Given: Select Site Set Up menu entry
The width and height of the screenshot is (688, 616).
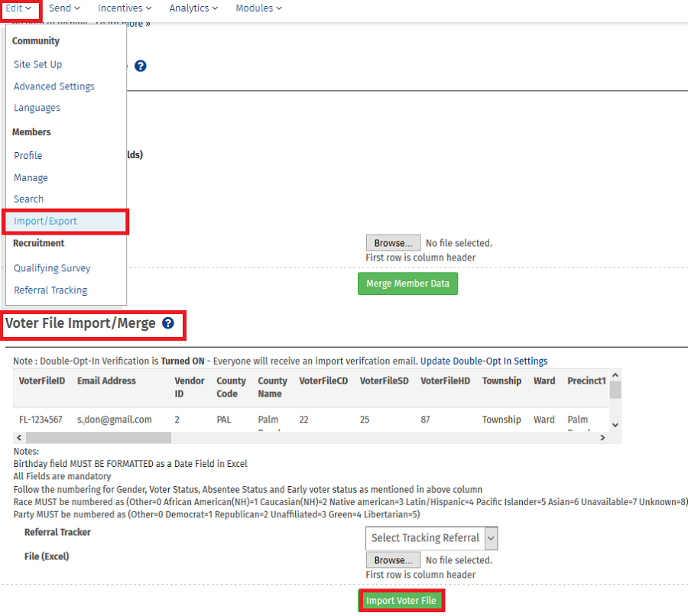Looking at the screenshot, I should point(37,64).
